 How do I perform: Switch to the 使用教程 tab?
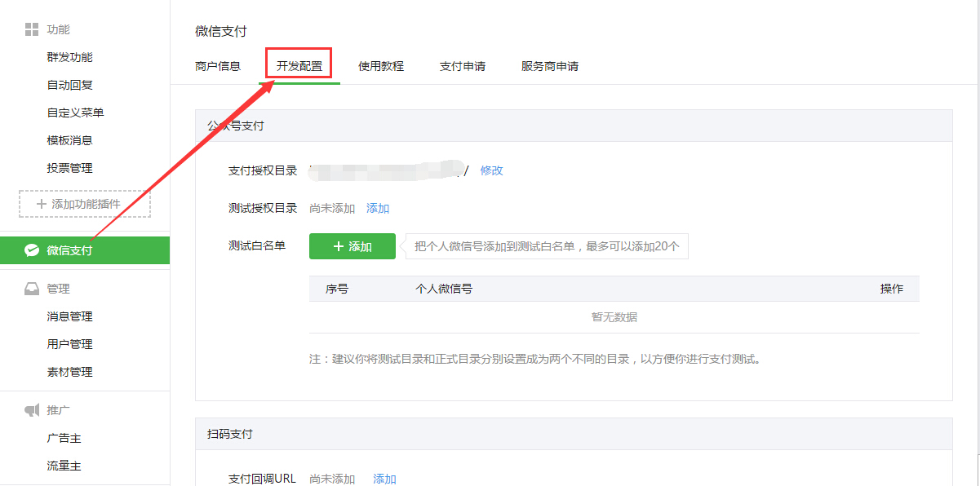point(381,66)
